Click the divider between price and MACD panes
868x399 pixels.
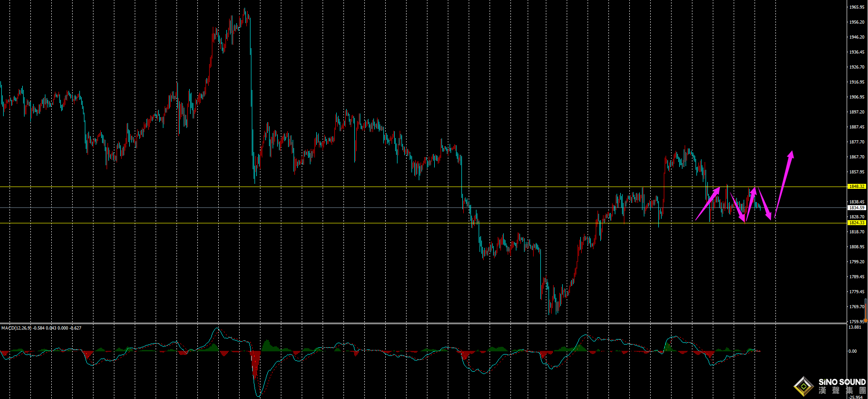pos(408,324)
